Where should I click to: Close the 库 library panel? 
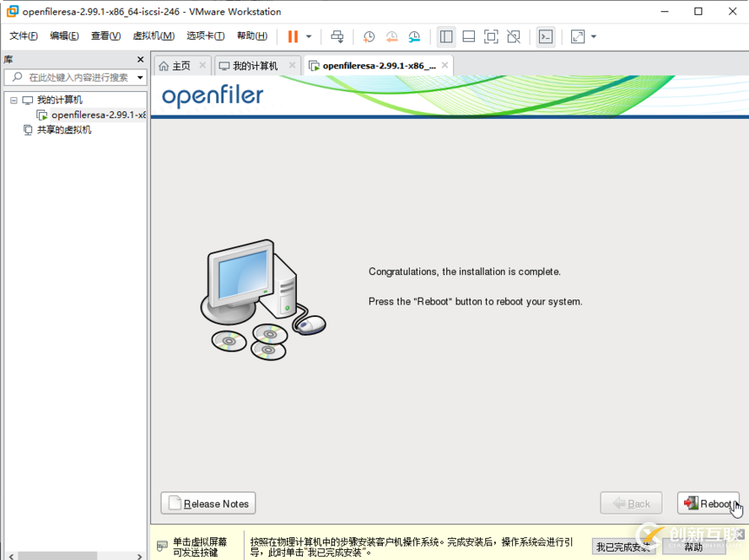pos(141,59)
